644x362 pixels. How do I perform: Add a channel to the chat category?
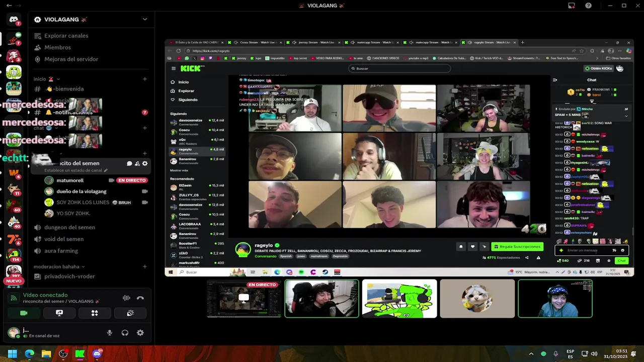coord(145,128)
